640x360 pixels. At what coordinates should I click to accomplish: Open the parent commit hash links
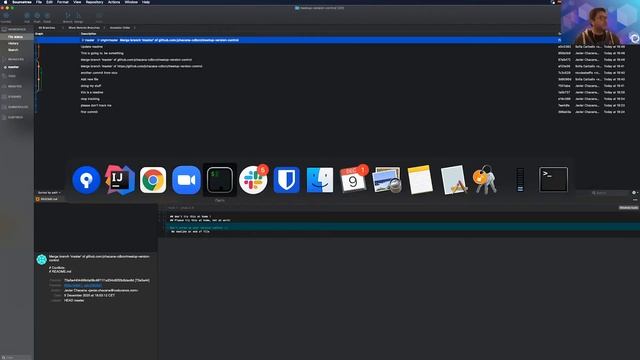point(83,285)
